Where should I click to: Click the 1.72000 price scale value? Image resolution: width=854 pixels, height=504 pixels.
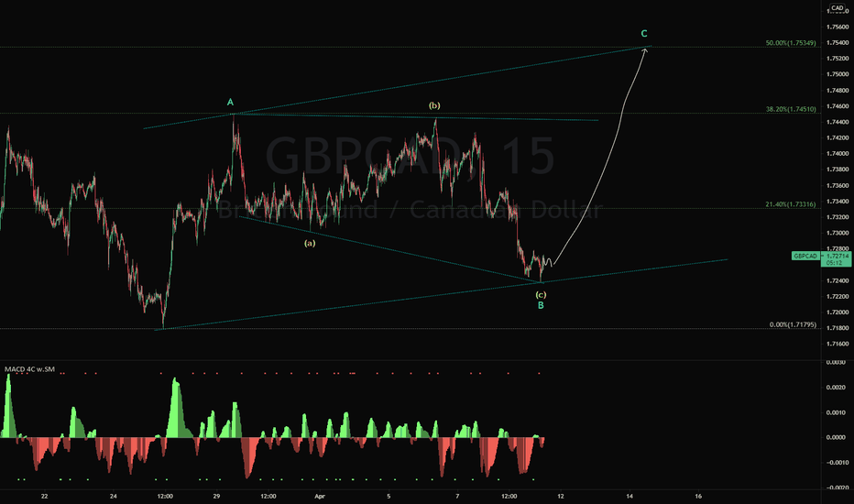pyautogui.click(x=838, y=312)
